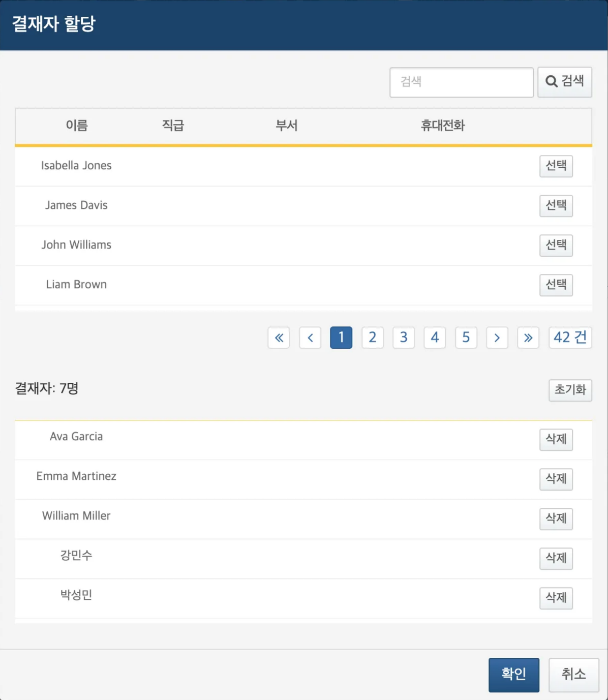Click the name James Davis
Screen dimensions: 608x700
pyautogui.click(x=76, y=205)
